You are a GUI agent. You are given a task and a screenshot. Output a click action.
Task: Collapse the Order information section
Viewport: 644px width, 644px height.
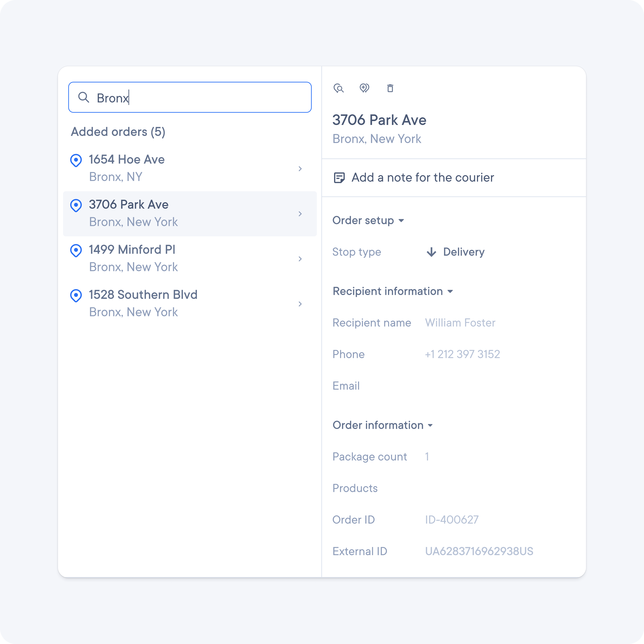430,425
